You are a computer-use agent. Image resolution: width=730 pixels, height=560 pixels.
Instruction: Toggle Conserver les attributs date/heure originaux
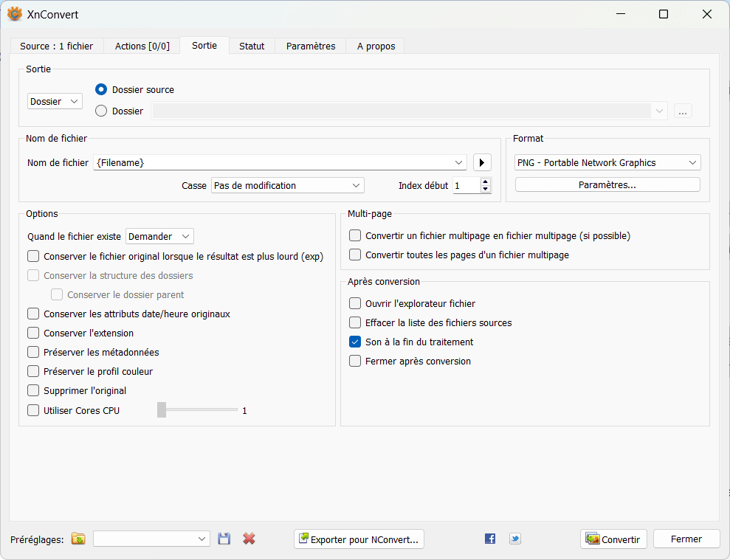tap(33, 314)
